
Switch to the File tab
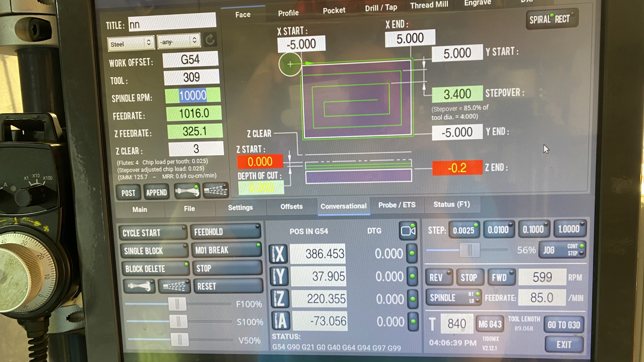tap(189, 208)
